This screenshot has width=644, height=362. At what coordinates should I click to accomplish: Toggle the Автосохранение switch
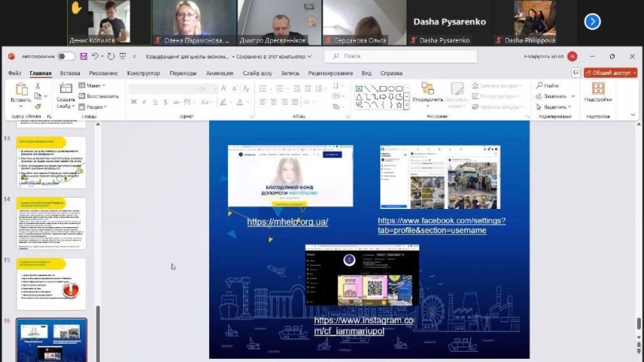click(x=66, y=56)
